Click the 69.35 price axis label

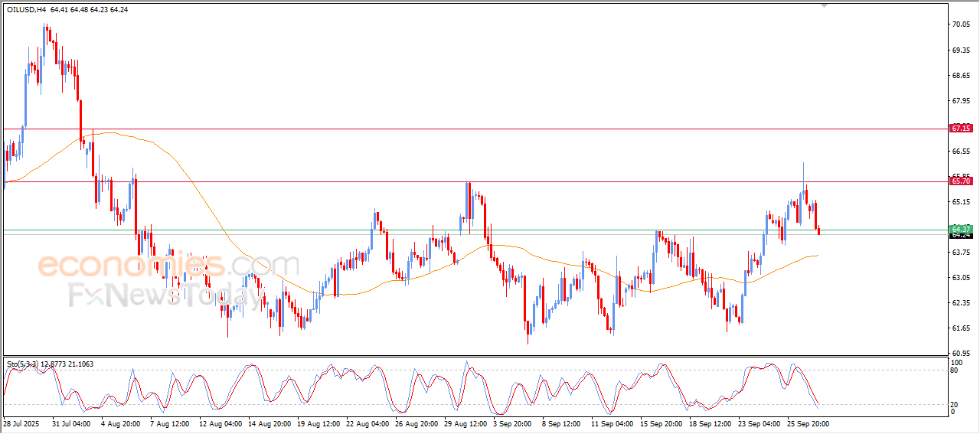tap(961, 50)
